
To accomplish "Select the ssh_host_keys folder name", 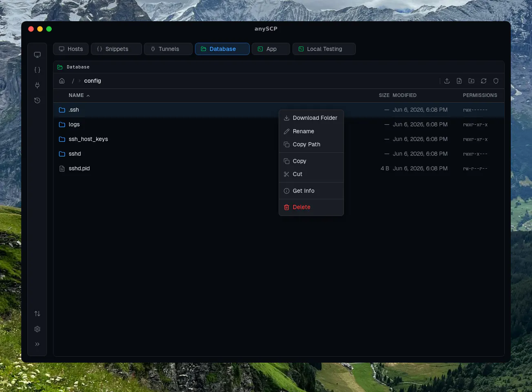I will tap(89, 139).
